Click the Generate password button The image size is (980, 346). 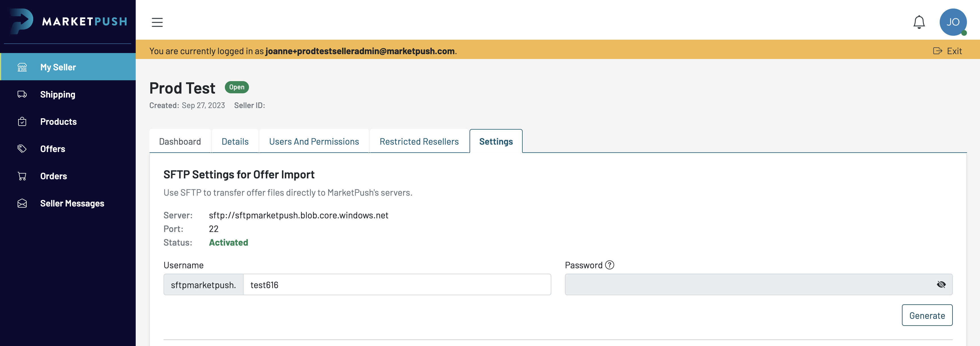pos(927,315)
